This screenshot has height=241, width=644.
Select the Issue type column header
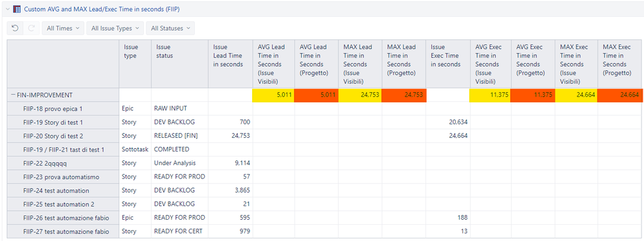(135, 64)
